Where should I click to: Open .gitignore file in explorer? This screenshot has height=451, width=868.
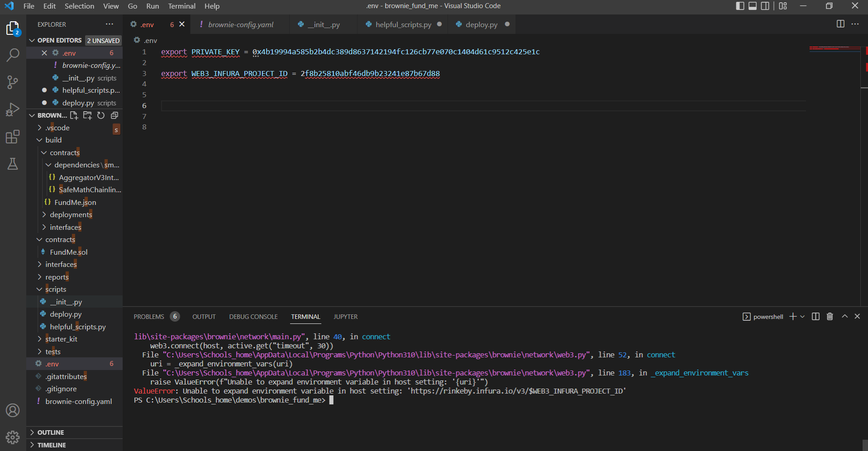61,389
